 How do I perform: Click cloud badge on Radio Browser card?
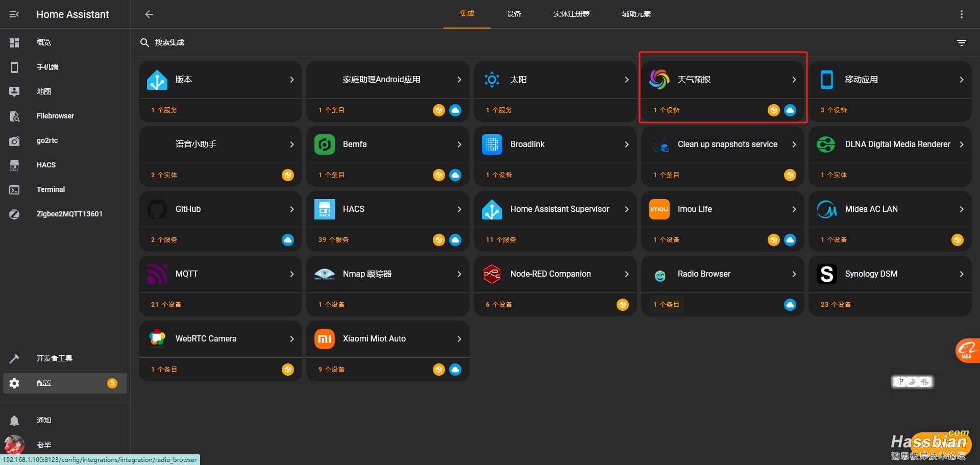[x=790, y=305]
